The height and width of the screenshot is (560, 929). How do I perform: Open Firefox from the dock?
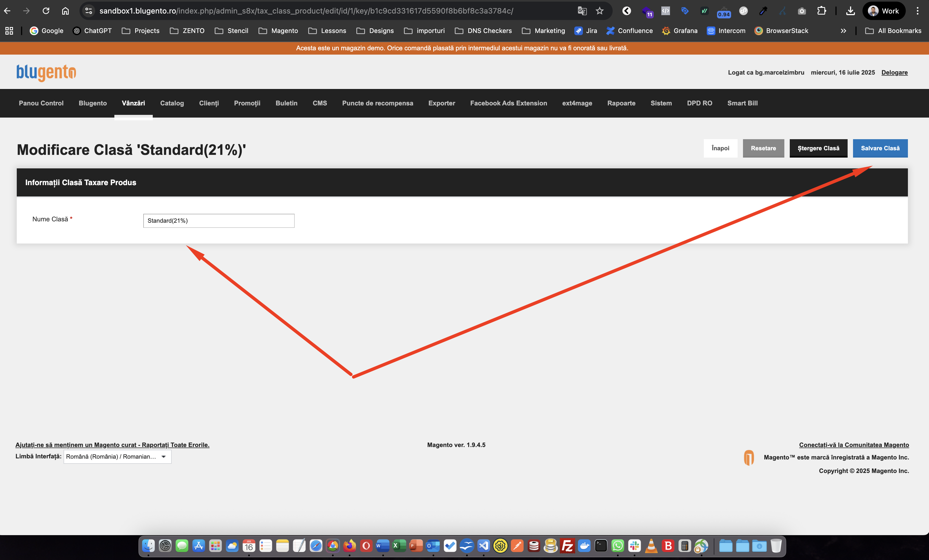pyautogui.click(x=350, y=546)
